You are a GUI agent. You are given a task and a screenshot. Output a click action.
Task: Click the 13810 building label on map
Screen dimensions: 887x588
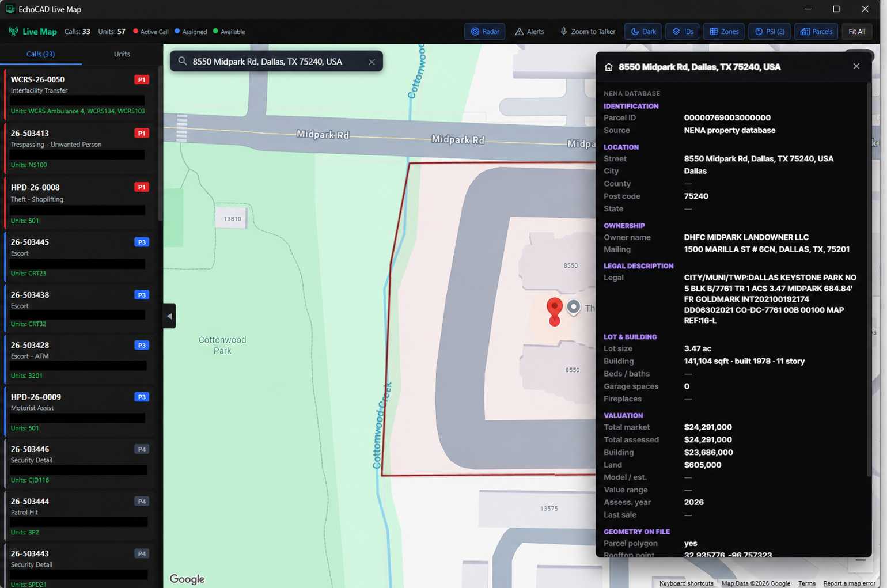point(232,219)
